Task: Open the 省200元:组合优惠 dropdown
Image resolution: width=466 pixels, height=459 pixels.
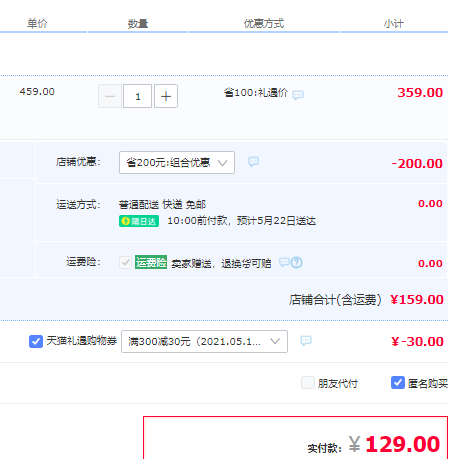Action: (x=177, y=162)
